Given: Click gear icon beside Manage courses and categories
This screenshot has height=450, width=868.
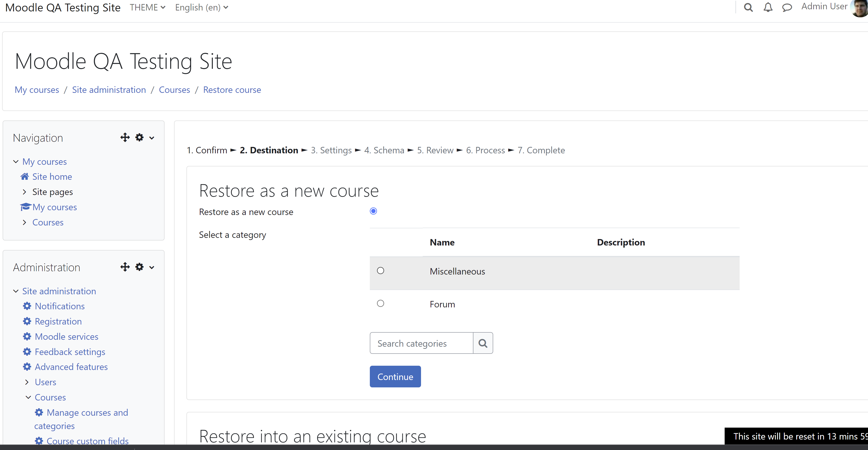Looking at the screenshot, I should pos(39,412).
